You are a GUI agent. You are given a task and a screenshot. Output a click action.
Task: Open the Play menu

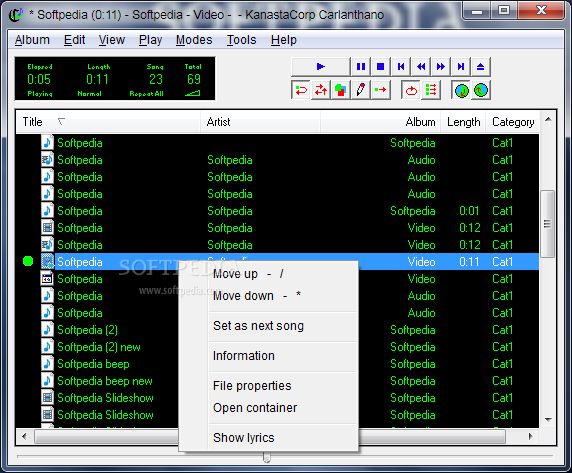tap(150, 40)
